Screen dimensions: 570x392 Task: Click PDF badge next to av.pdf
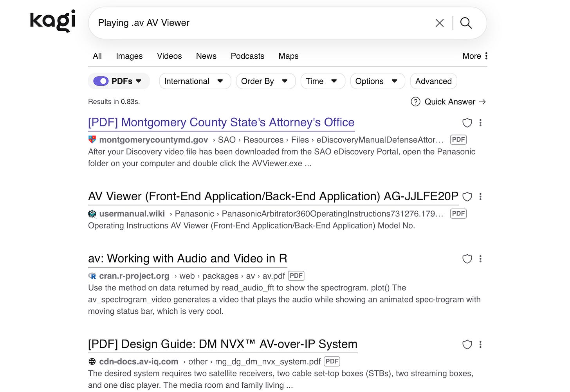(296, 275)
